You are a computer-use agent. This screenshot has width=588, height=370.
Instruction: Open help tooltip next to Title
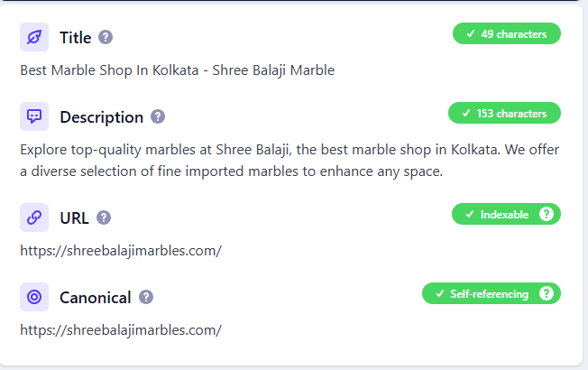pos(106,37)
